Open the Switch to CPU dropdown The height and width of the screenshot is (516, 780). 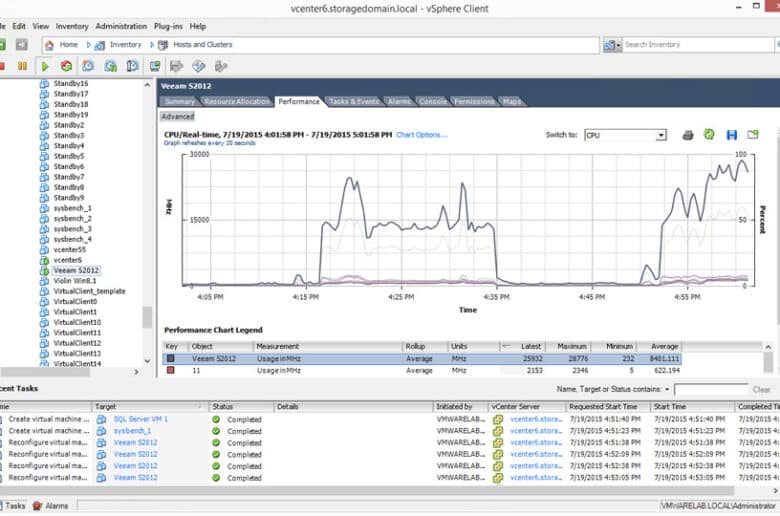click(x=661, y=135)
